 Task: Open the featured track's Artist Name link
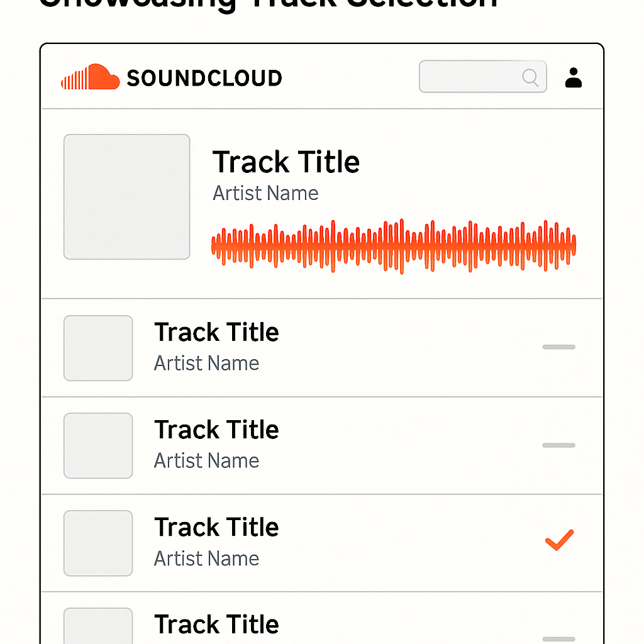point(265,193)
